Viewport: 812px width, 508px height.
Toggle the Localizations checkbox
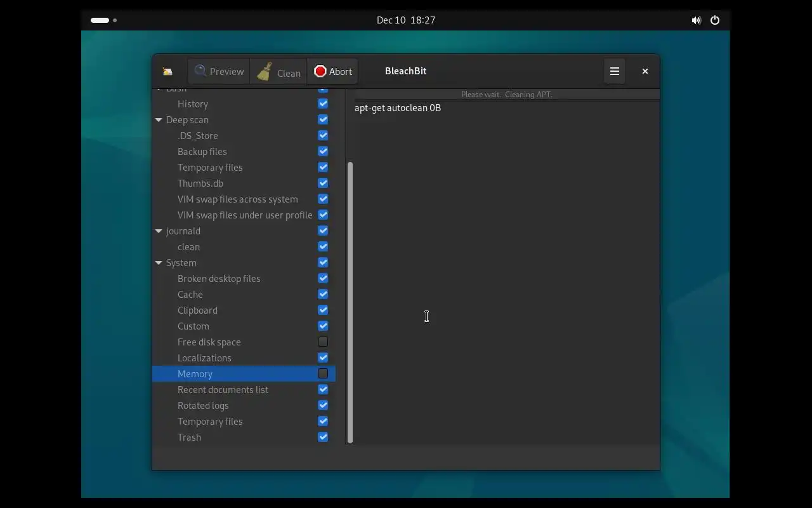pyautogui.click(x=323, y=358)
